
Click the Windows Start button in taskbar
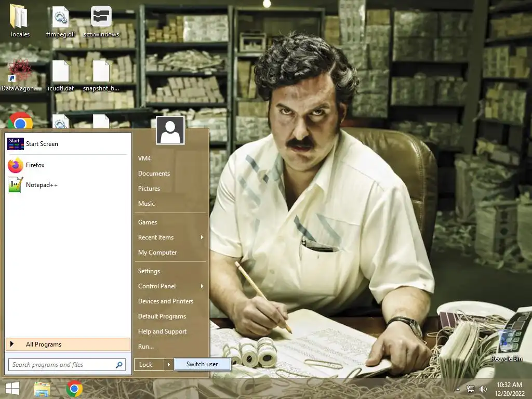12,389
